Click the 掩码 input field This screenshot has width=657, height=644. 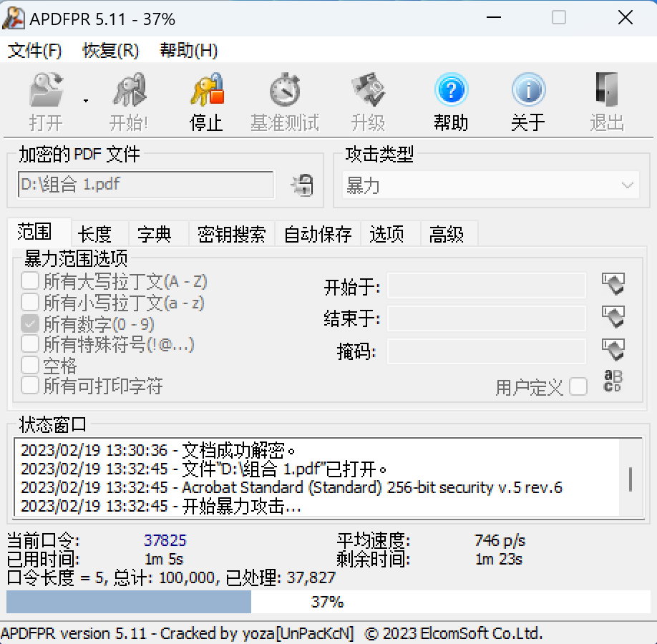487,351
